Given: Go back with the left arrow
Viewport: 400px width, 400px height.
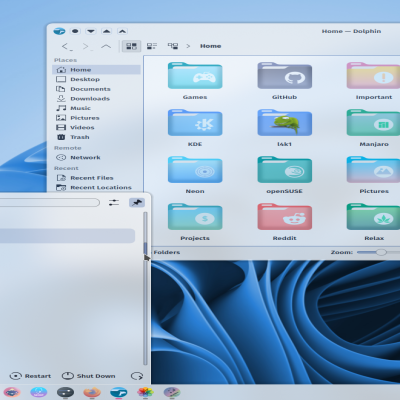Looking at the screenshot, I should (x=67, y=46).
